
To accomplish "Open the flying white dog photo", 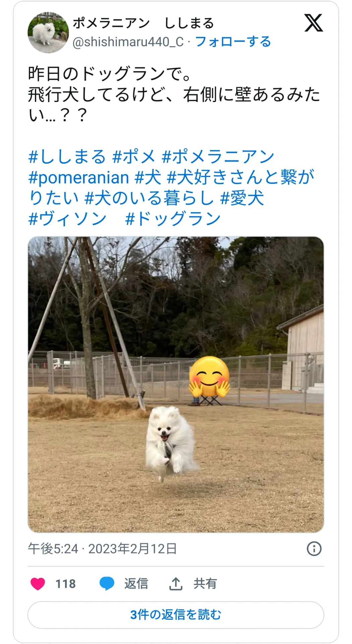I will tap(176, 384).
